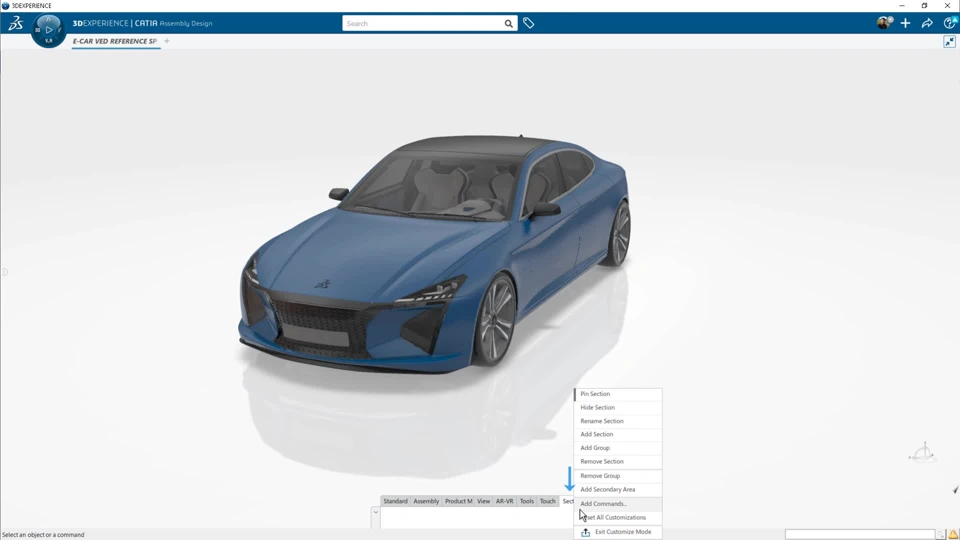Screen dimensions: 960x540
Task: Open the AR-VR action bar tab
Action: 504,501
